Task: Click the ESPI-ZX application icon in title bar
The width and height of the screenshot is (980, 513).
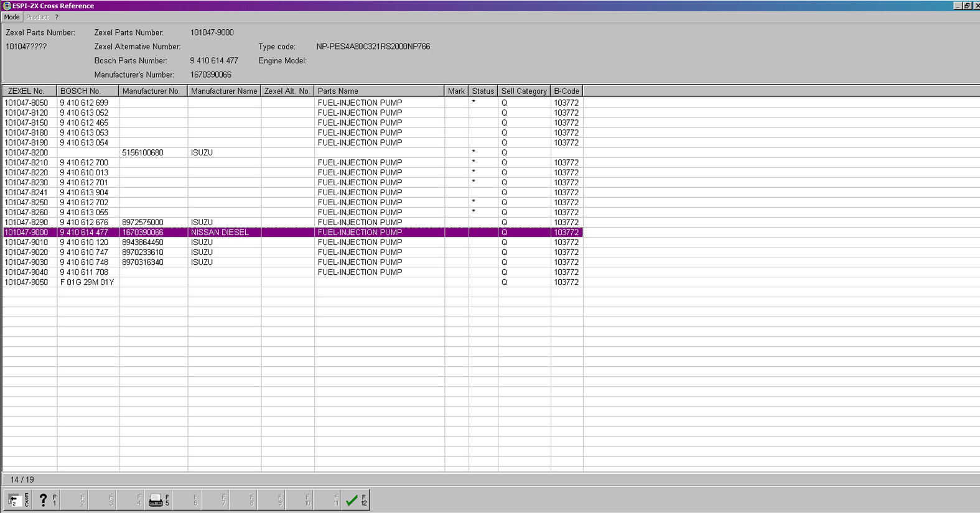Action: click(7, 6)
